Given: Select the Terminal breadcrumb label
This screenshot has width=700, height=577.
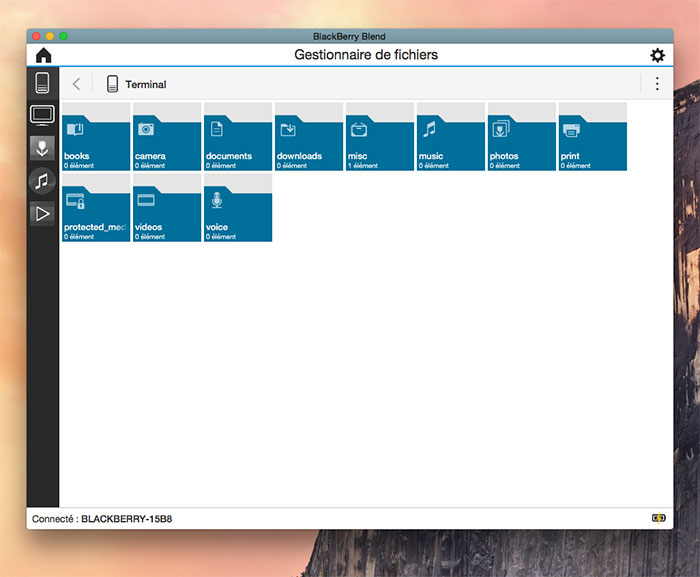Looking at the screenshot, I should click(146, 84).
